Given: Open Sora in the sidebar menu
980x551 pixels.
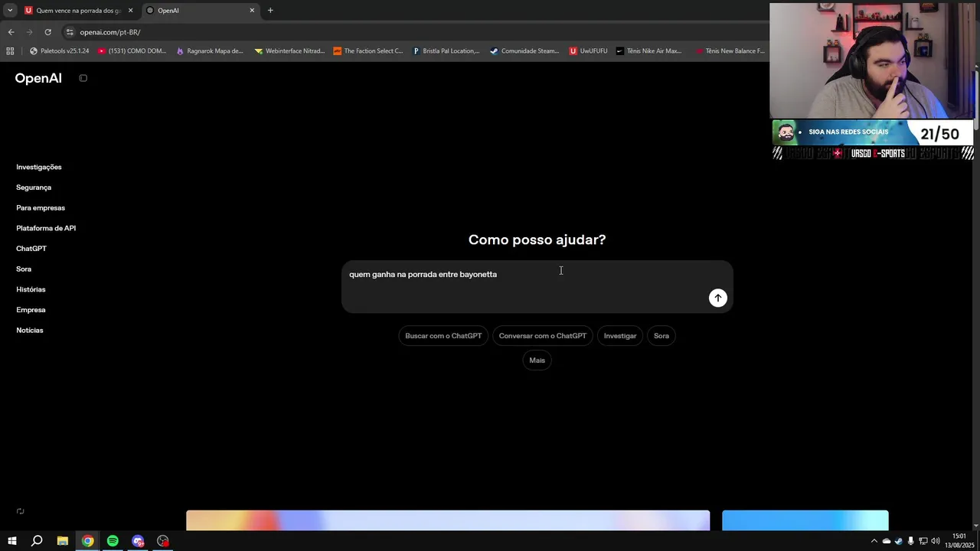Looking at the screenshot, I should click(x=24, y=269).
